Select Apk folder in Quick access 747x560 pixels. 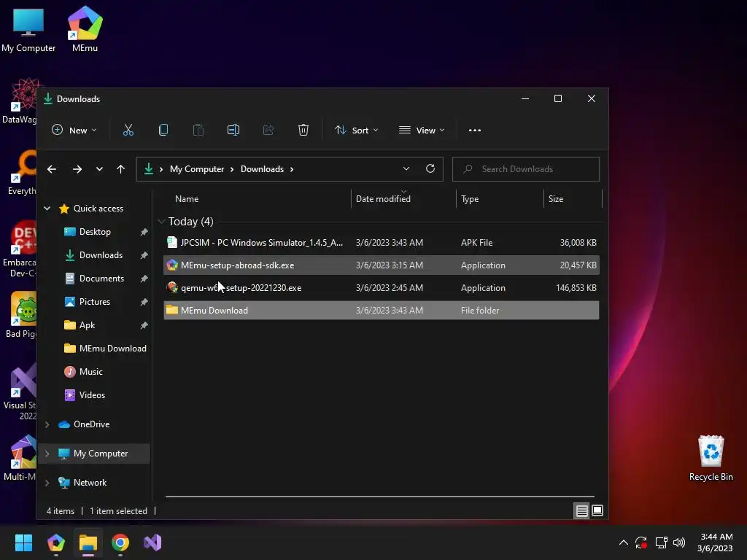click(87, 324)
